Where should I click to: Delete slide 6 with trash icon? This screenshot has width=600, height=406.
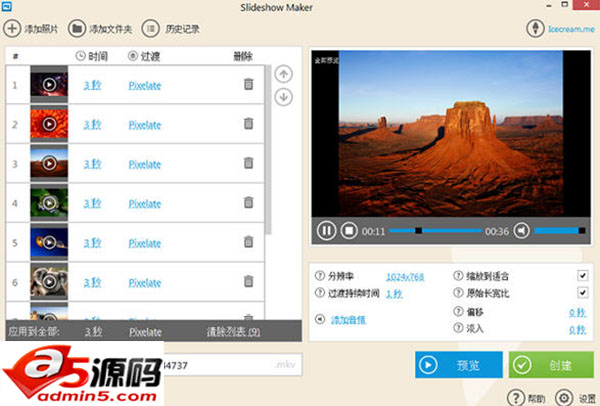pos(249,281)
